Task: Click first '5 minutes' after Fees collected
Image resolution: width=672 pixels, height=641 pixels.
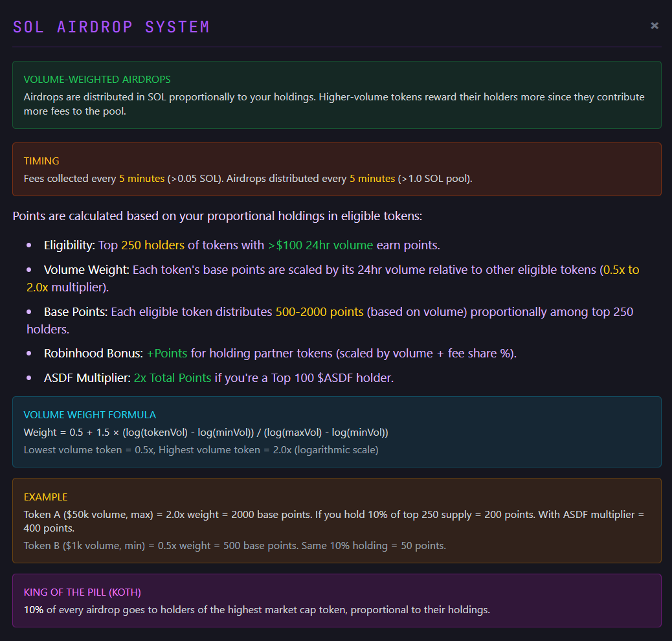Action: pyautogui.click(x=142, y=178)
